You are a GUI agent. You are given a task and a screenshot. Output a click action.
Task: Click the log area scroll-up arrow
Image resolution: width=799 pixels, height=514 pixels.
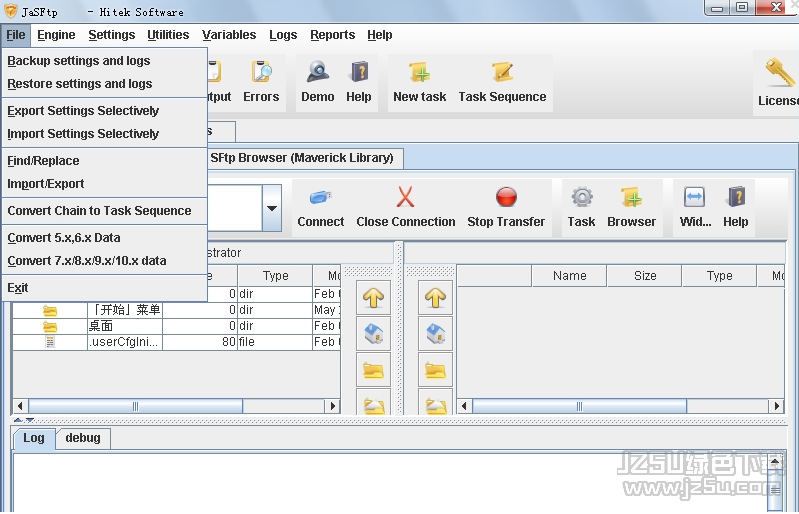[775, 462]
